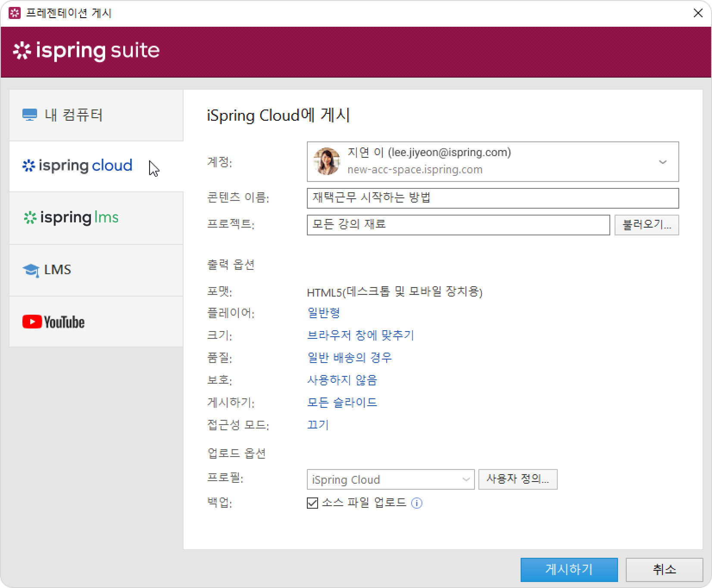Click the account profile photo of 지연 이
The height and width of the screenshot is (588, 712).
(326, 162)
